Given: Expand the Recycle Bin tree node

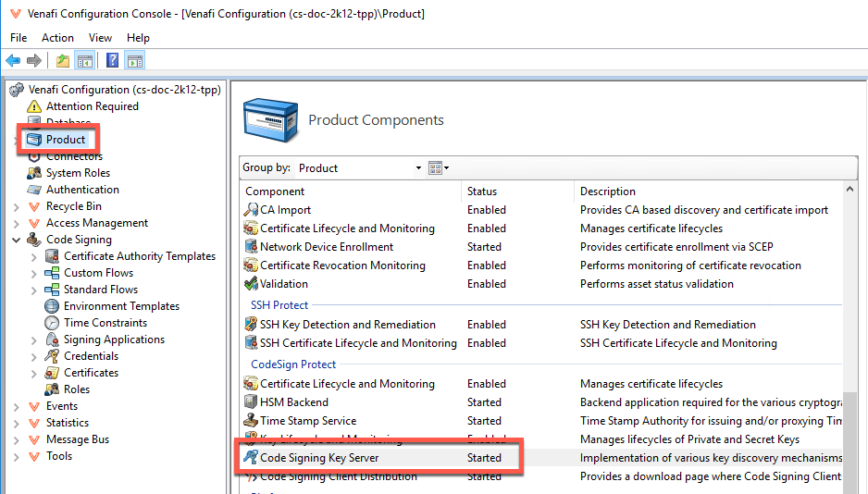Looking at the screenshot, I should coord(17,206).
